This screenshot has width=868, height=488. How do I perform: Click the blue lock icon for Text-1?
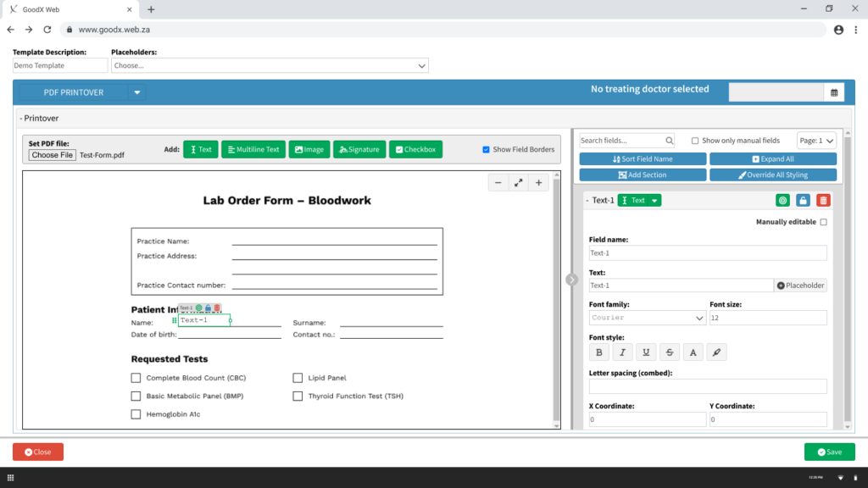(x=803, y=200)
